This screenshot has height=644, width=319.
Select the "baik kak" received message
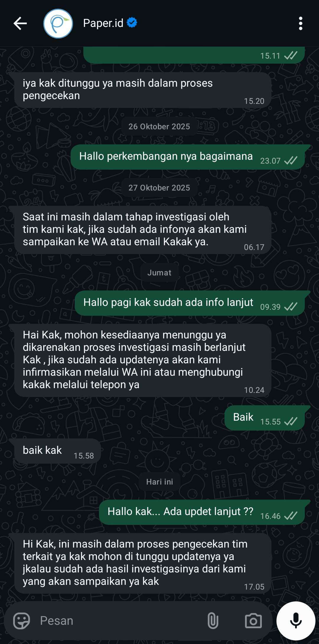(x=58, y=451)
